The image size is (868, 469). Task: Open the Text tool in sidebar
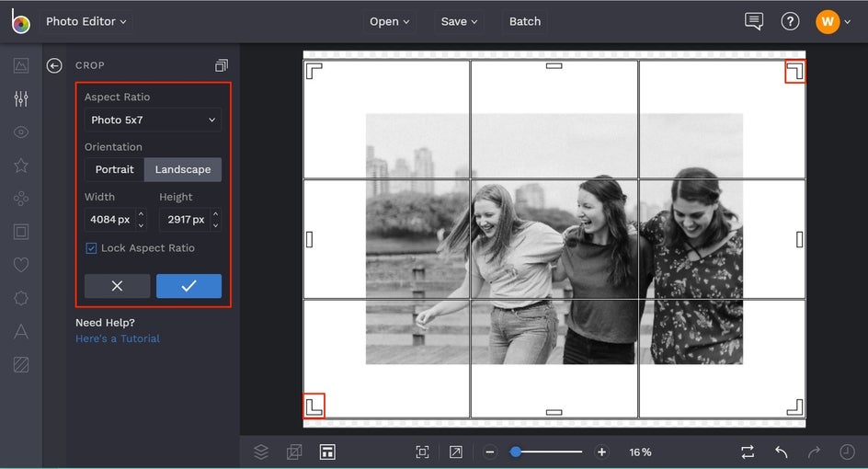click(21, 332)
